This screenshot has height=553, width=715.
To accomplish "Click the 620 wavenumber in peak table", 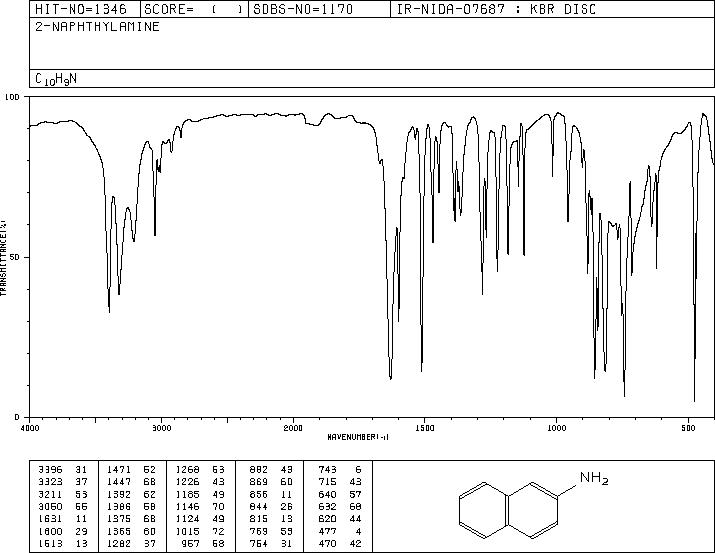I will point(327,519).
